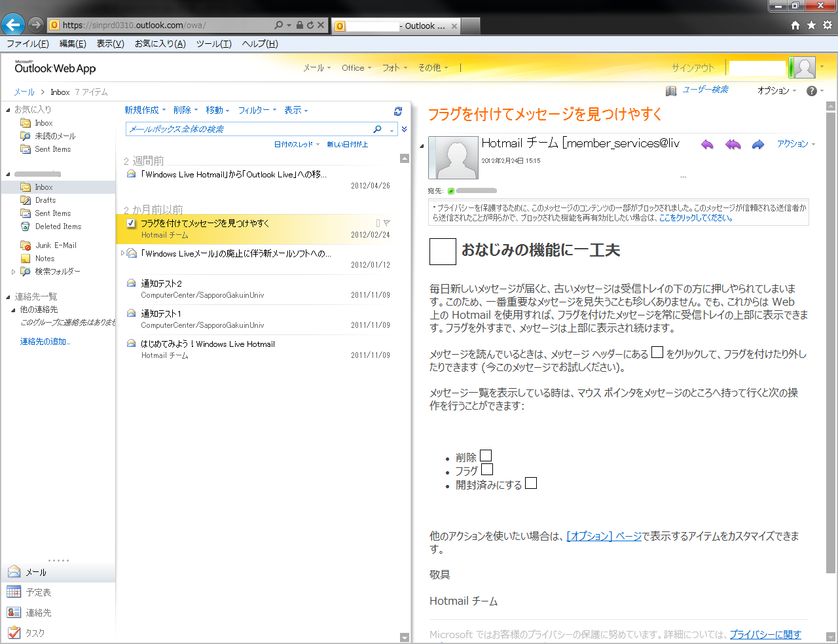Open the ファイル(F) menu
The image size is (838, 644).
click(27, 44)
